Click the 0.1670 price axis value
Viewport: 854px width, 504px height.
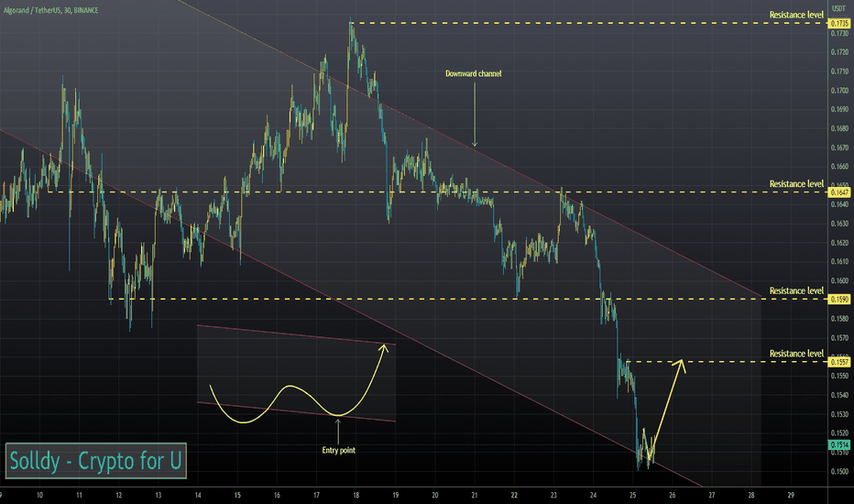(839, 148)
